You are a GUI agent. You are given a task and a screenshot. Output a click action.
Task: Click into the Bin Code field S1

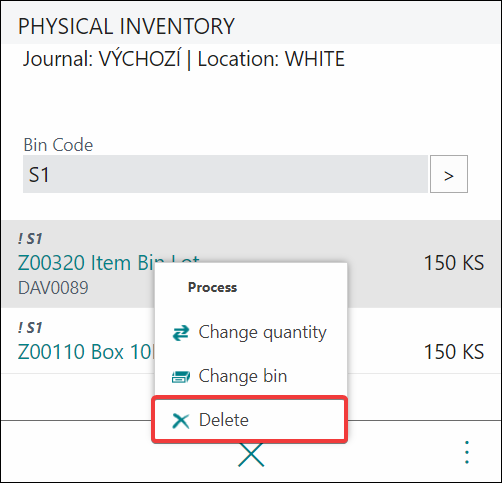[x=225, y=174]
